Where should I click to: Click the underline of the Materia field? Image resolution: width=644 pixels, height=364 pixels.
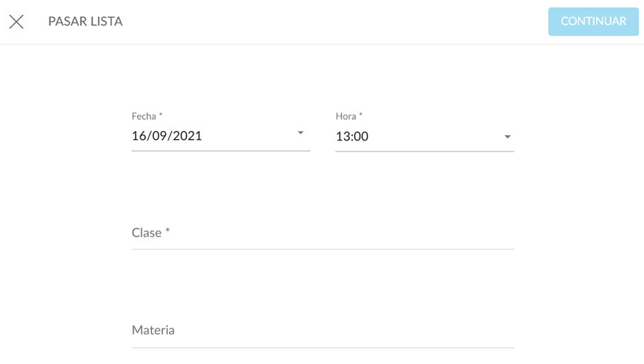click(322, 347)
